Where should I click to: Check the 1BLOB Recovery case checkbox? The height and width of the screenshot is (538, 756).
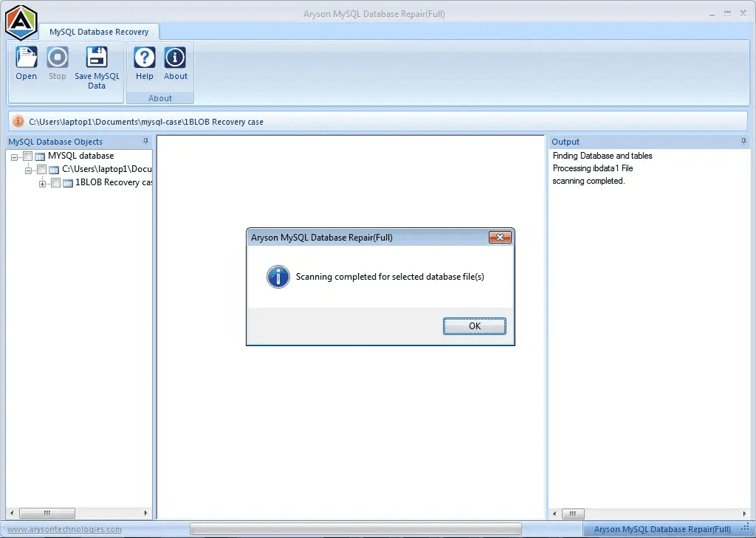click(x=55, y=183)
